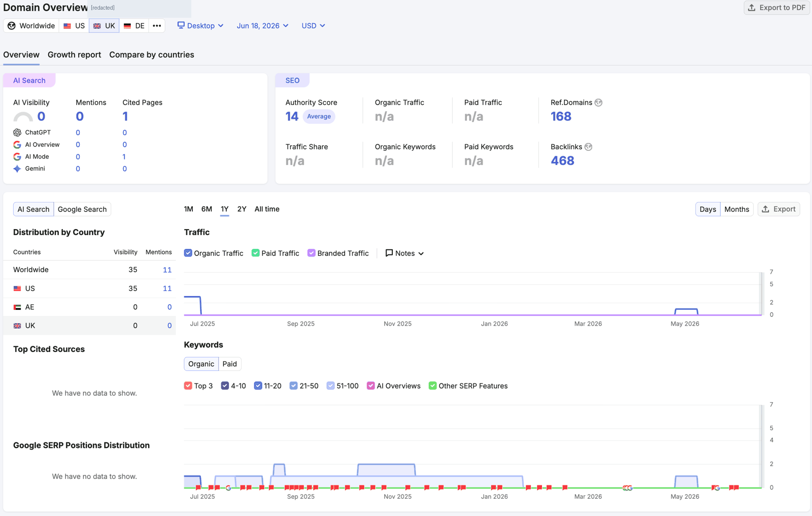
Task: Switch to Growth report tab
Action: point(74,55)
